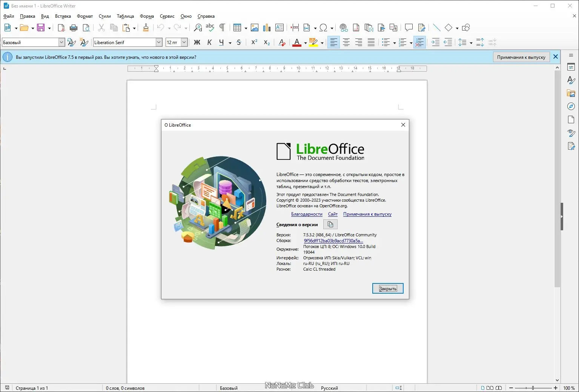Open the Файл menu

point(9,16)
